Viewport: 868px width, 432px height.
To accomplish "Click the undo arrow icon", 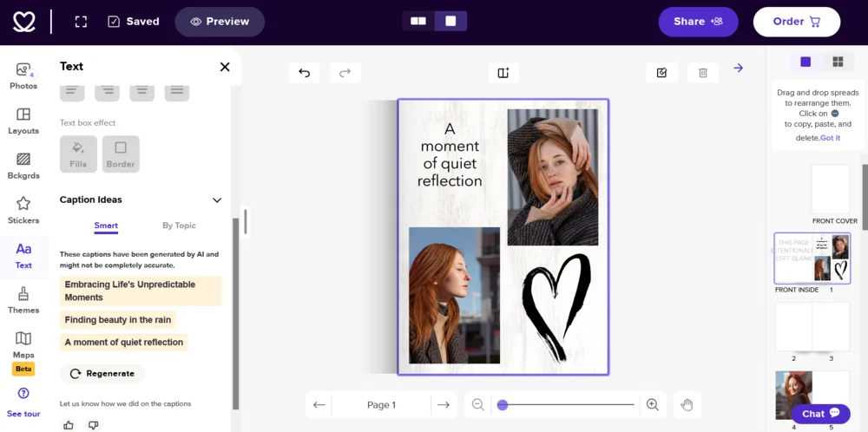I will click(x=305, y=73).
